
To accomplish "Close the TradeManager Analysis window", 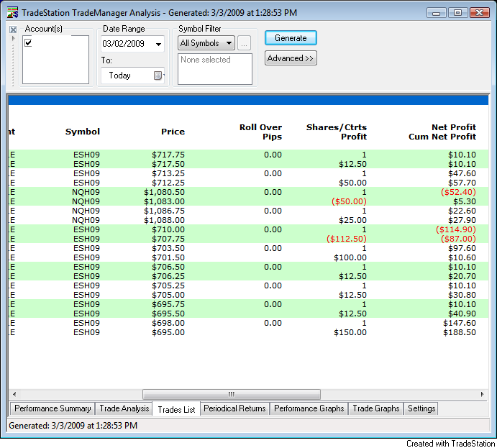I will tap(480, 13).
